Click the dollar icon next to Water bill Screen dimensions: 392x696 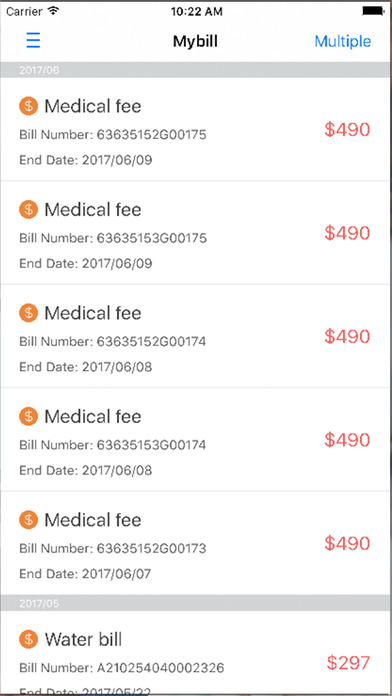tap(29, 639)
